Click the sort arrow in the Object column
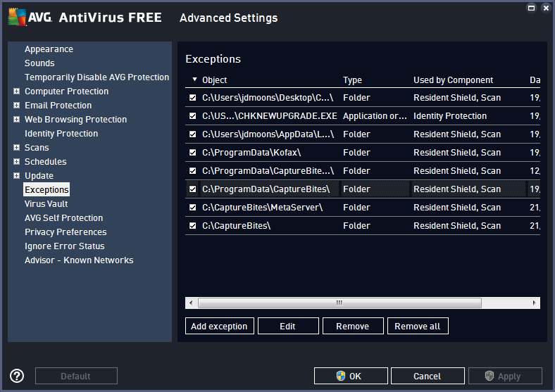555x392 pixels. coord(194,80)
